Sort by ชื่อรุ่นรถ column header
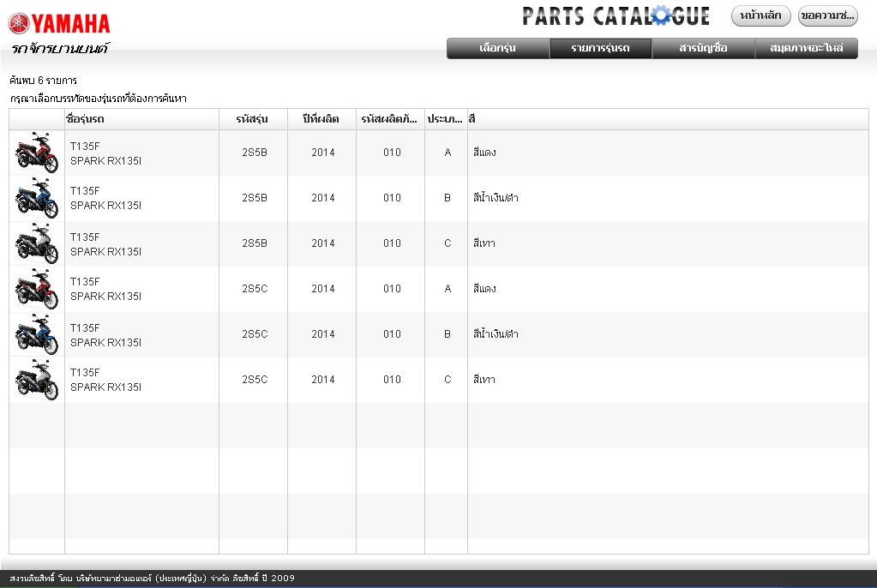877x588 pixels. [141, 119]
